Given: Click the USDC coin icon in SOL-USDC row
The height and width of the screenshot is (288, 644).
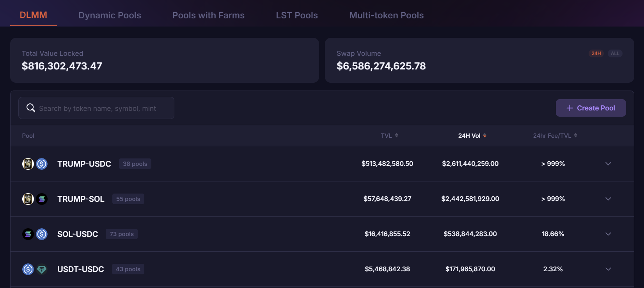Looking at the screenshot, I should point(42,234).
